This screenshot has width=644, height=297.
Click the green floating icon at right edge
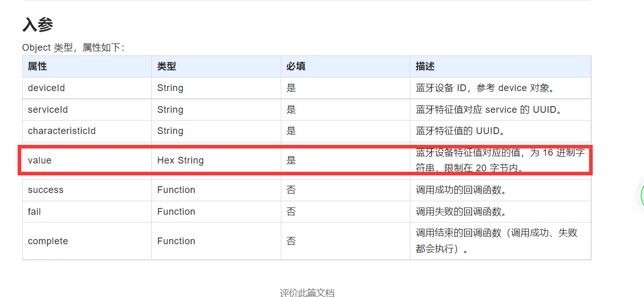pos(642,196)
